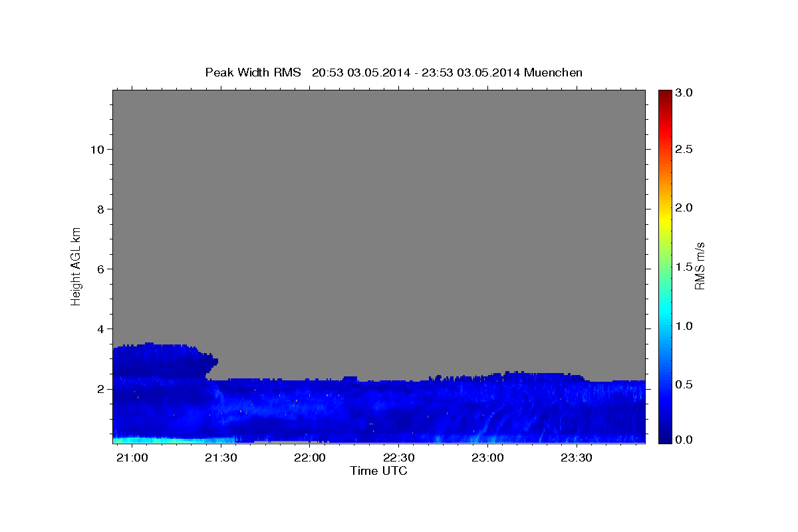This screenshot has width=798, height=532.
Task: Click the gray no-data region of the plot
Action: [379, 226]
